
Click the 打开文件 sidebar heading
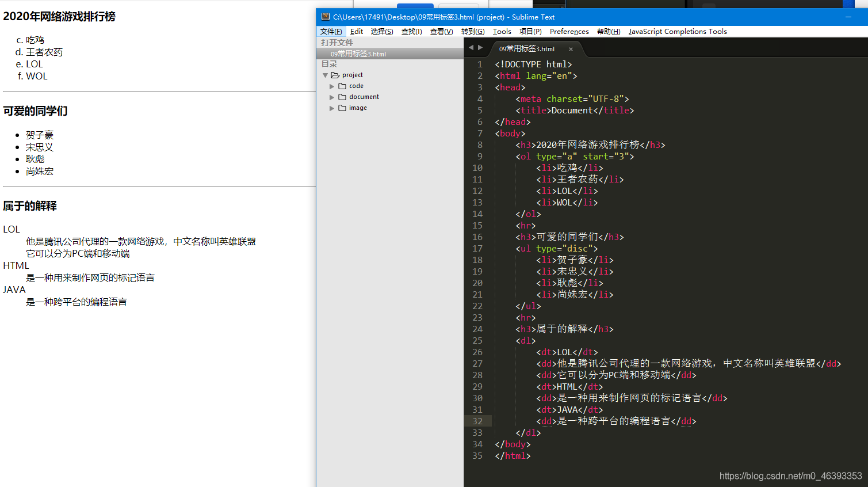[337, 43]
